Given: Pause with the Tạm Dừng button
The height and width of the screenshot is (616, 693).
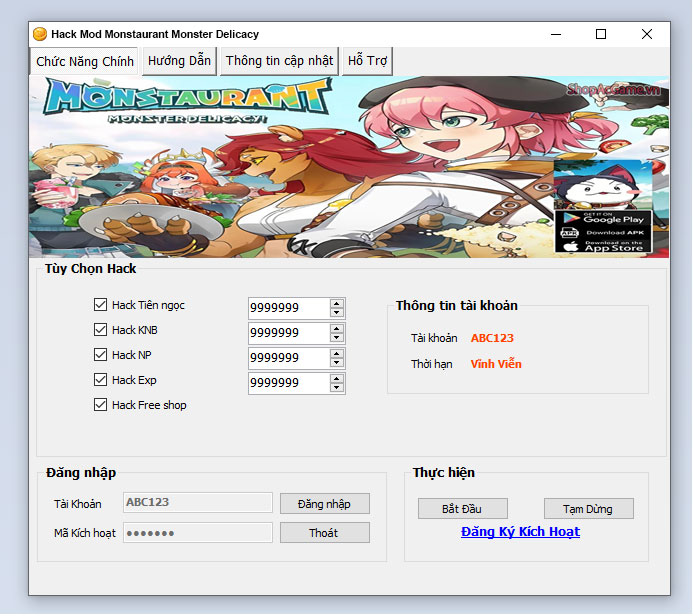Looking at the screenshot, I should click(x=588, y=509).
